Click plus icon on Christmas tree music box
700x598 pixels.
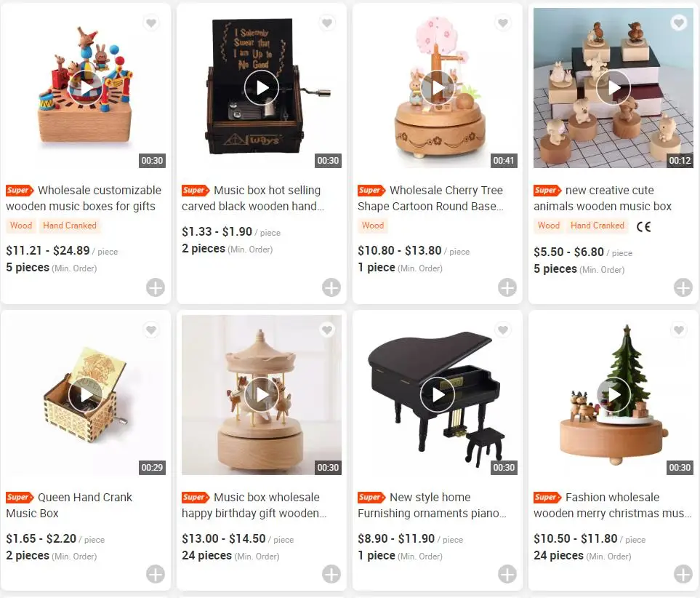tap(683, 574)
